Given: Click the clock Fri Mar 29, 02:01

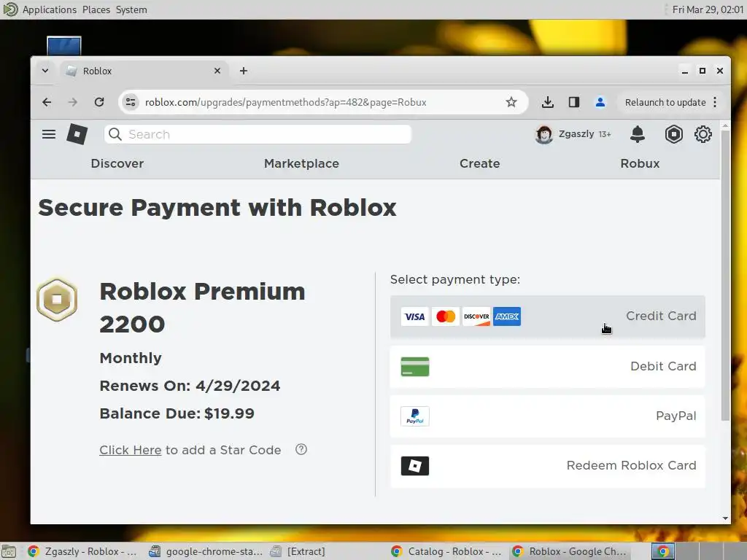Looking at the screenshot, I should click(708, 9).
